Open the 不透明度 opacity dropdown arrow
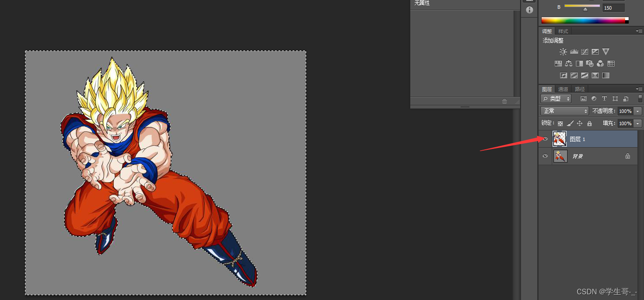Viewport: 644px width, 300px height. coord(638,111)
